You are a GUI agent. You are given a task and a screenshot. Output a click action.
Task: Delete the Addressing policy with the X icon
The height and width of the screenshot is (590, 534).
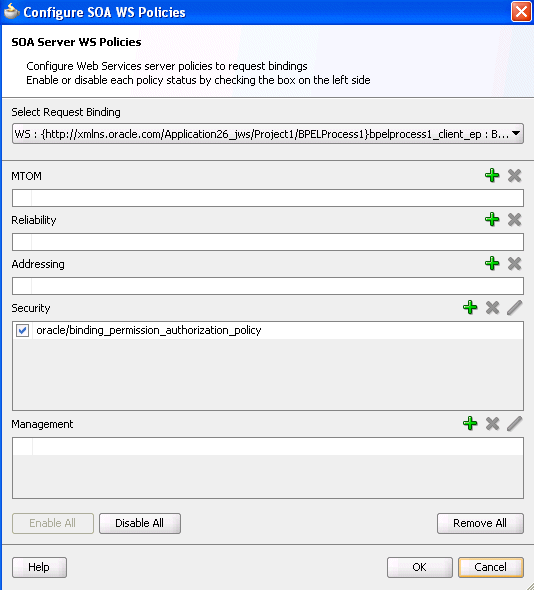[x=514, y=263]
